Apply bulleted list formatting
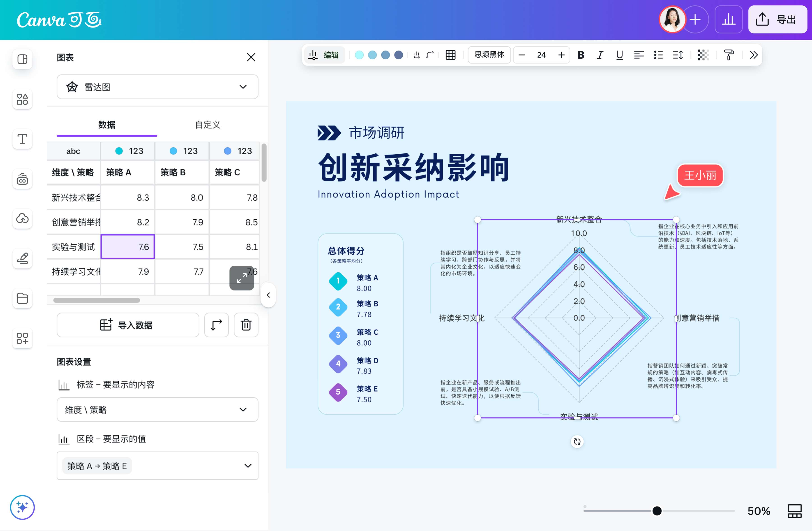 pos(658,55)
